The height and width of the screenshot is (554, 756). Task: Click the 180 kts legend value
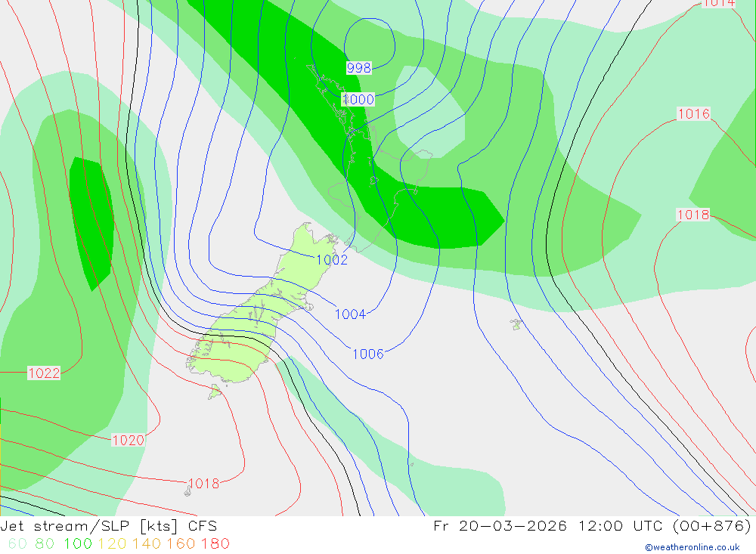click(x=215, y=544)
